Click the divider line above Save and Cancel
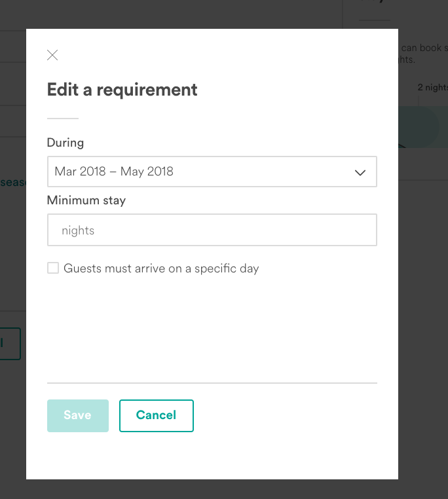 212,382
